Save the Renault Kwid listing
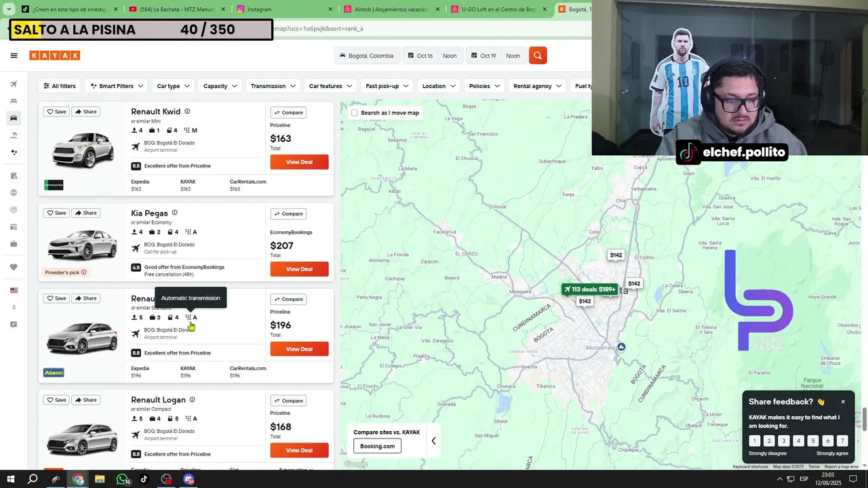868x488 pixels. point(56,112)
